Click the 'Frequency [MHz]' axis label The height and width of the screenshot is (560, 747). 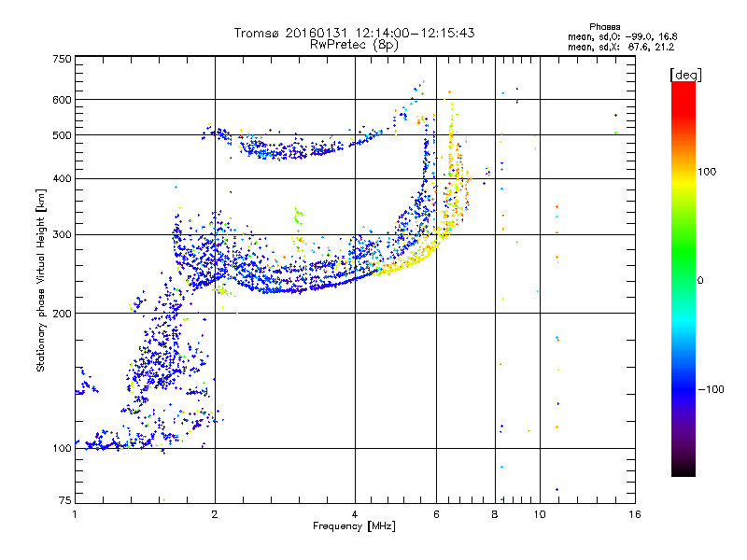354,526
